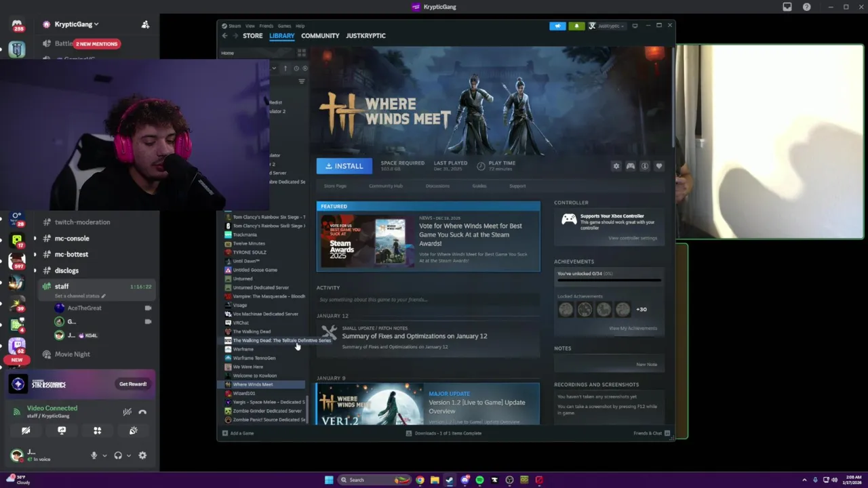Image resolution: width=868 pixels, height=488 pixels.
Task: Click the Get Reward! button in Discord
Action: click(x=133, y=384)
